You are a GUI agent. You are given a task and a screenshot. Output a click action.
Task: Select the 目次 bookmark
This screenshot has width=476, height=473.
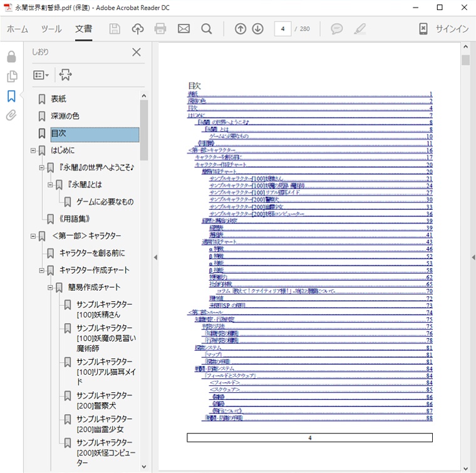pyautogui.click(x=95, y=133)
